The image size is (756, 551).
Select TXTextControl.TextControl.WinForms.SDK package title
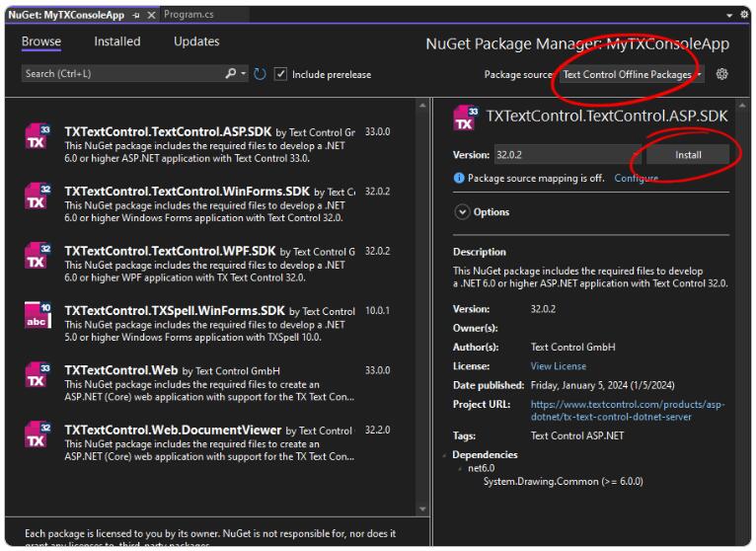tap(188, 192)
